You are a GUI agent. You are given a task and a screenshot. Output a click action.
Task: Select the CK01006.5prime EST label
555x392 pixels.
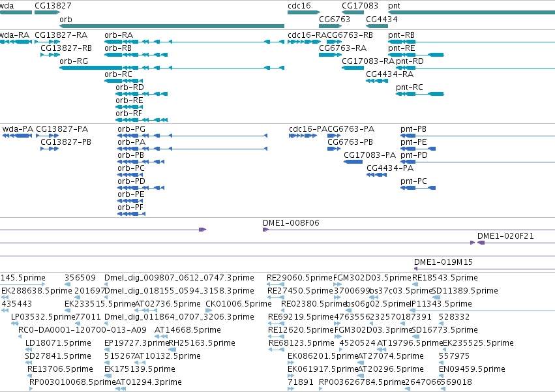pyautogui.click(x=238, y=304)
